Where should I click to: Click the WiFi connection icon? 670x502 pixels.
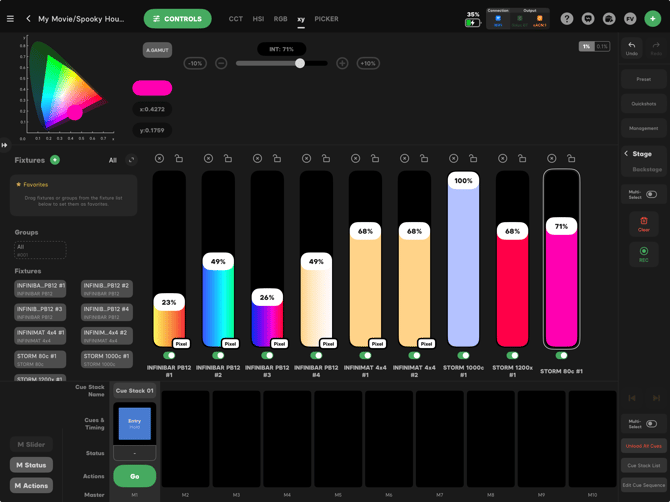pyautogui.click(x=498, y=20)
